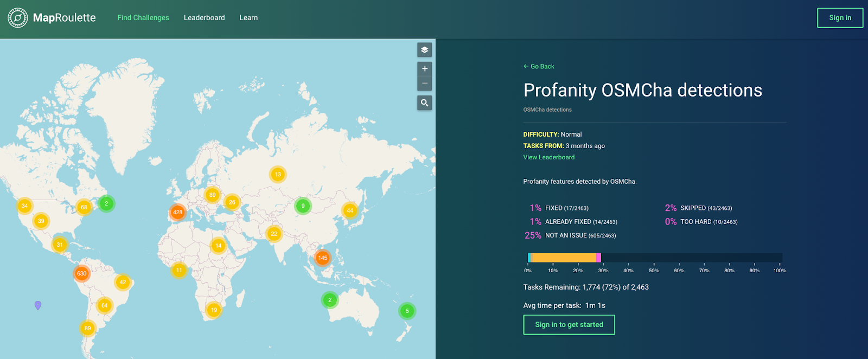Click the cluster marker labeled 26
Viewport: 868px width, 359px height.
coord(232,202)
